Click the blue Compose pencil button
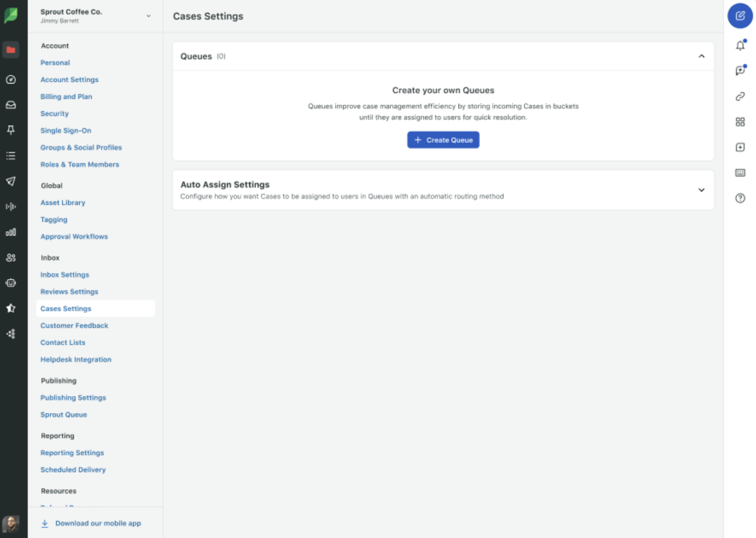Viewport: 756px width, 538px height. click(x=740, y=16)
